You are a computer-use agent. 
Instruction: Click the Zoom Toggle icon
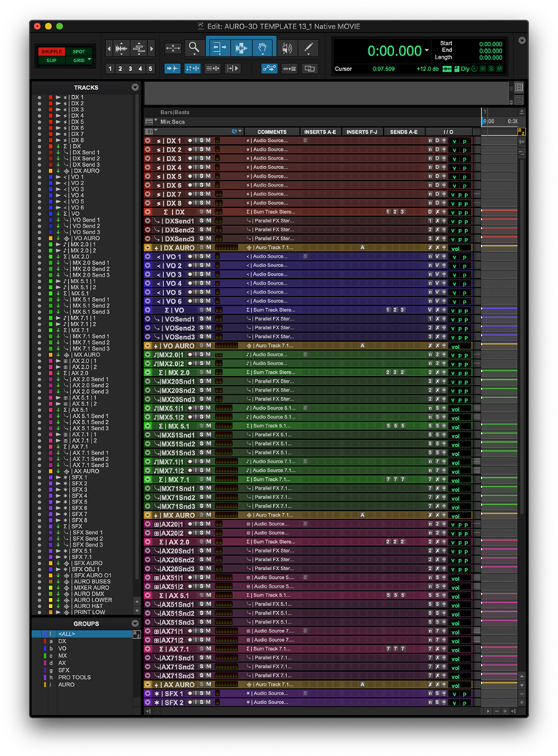pyautogui.click(x=173, y=48)
